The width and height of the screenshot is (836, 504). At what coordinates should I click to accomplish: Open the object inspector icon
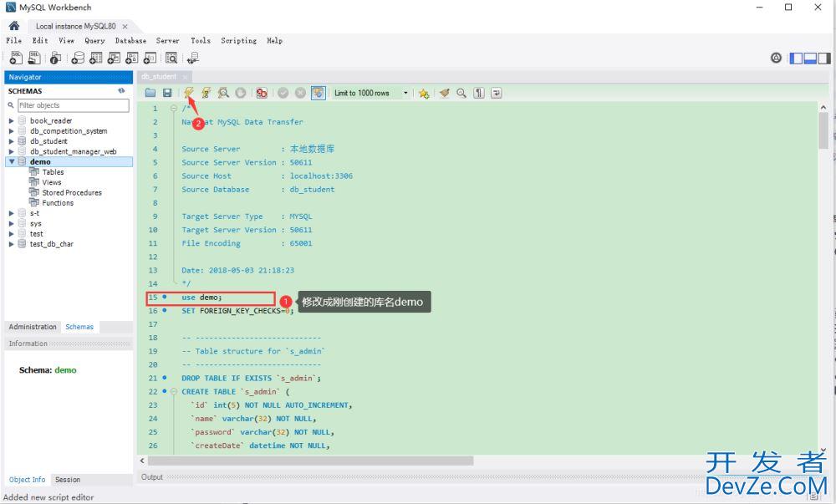pyautogui.click(x=55, y=58)
